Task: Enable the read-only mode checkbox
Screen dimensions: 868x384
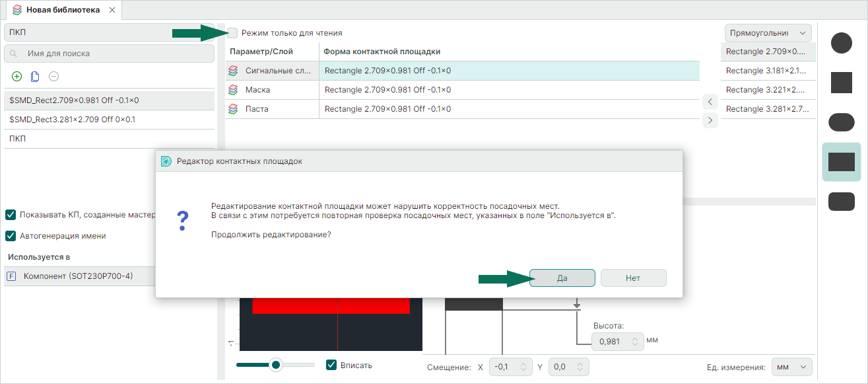Action: pyautogui.click(x=232, y=32)
